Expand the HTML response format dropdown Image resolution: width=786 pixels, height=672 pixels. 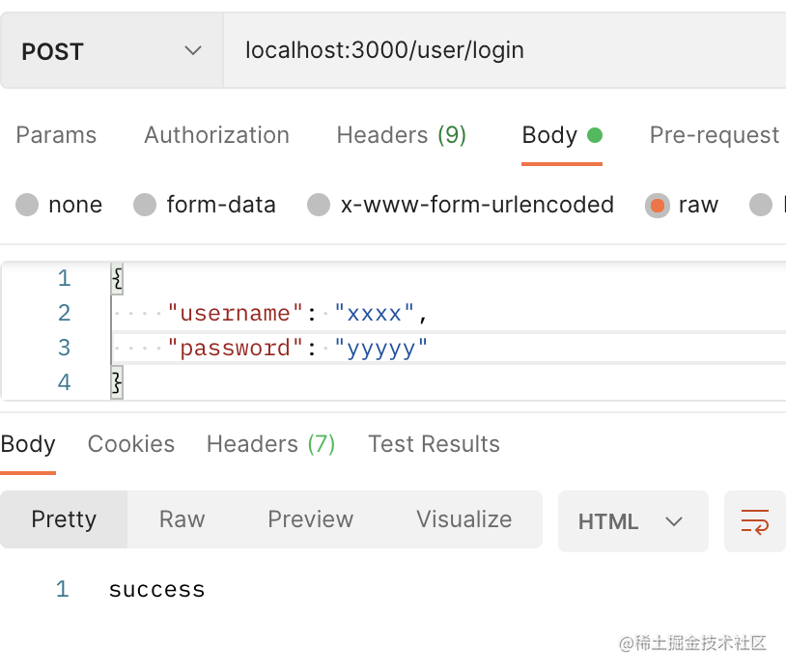pos(632,521)
